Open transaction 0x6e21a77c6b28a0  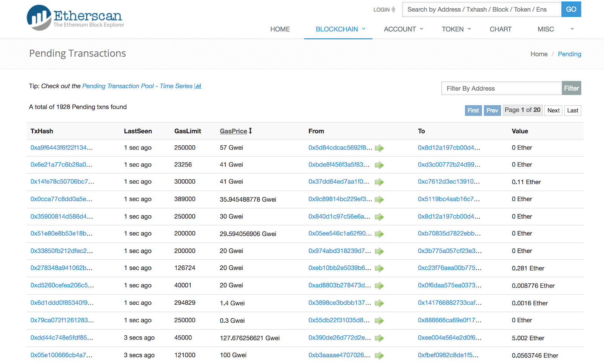click(61, 165)
